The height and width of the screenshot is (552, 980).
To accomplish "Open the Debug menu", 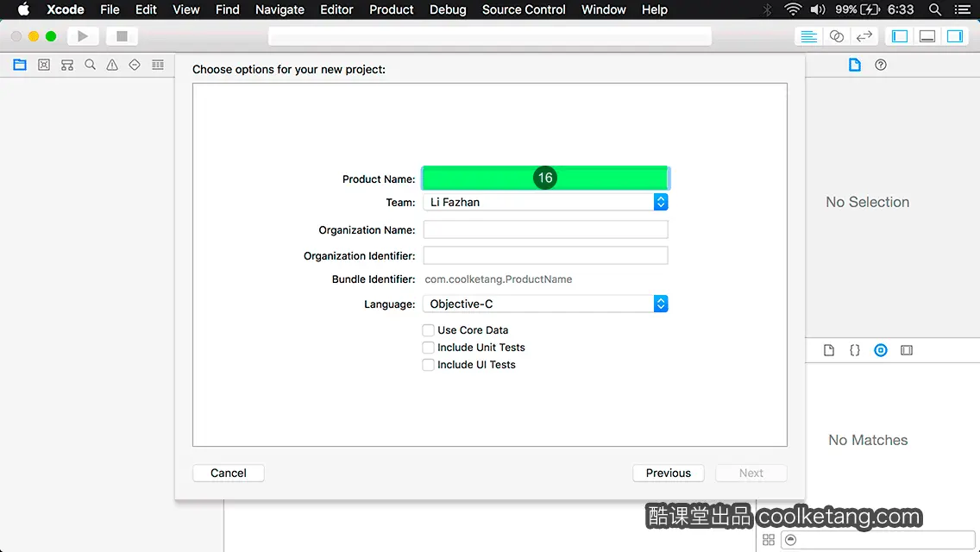I will click(x=448, y=9).
